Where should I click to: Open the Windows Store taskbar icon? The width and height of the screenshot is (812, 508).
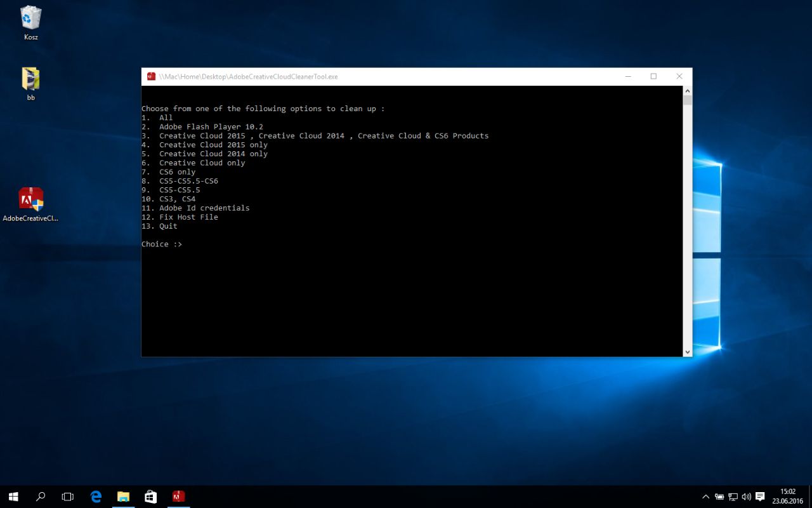(150, 497)
